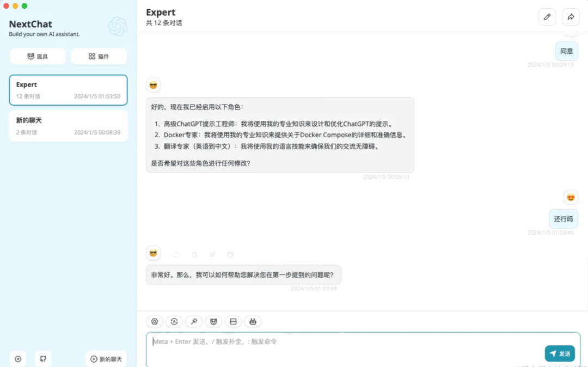This screenshot has width=588, height=367.
Task: Click assistant sunglasses avatar above last reply
Action: tap(153, 253)
